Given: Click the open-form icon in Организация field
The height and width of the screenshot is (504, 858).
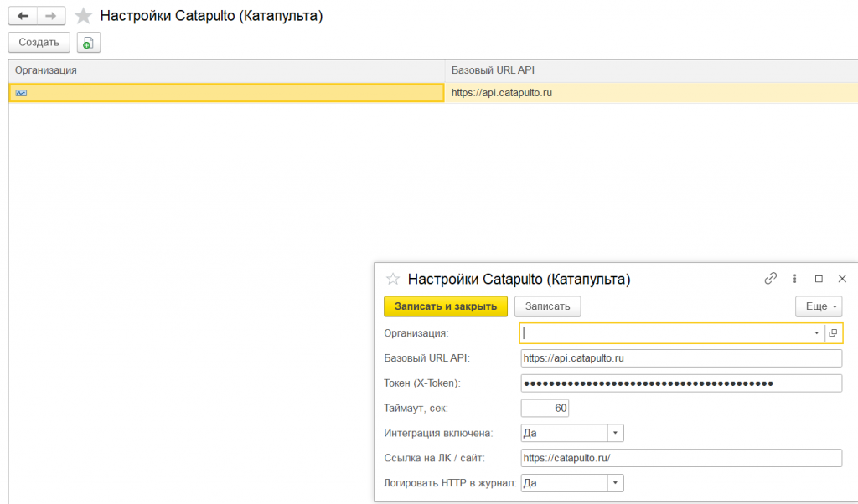Looking at the screenshot, I should pos(833,333).
